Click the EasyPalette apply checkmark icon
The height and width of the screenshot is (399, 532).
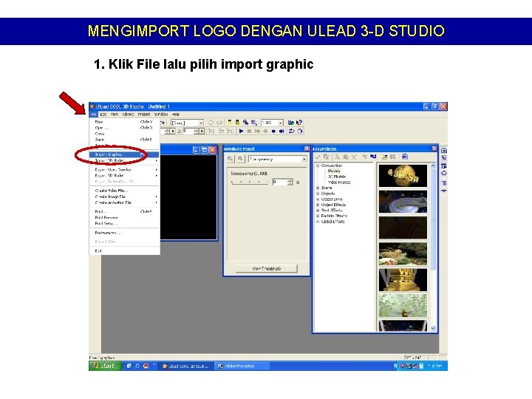[318, 157]
